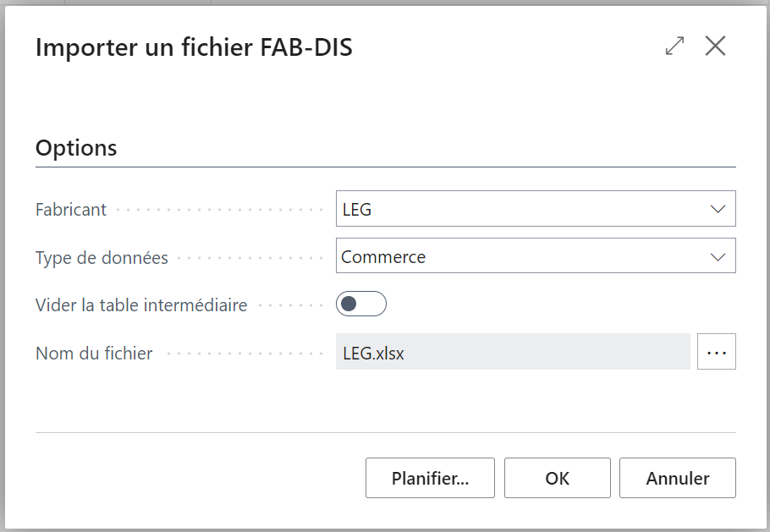
Task: Click the Nom du fichier label
Action: pos(94,354)
